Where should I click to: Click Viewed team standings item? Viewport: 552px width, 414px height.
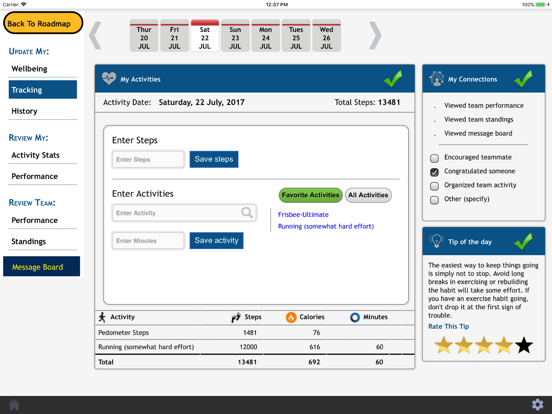pyautogui.click(x=478, y=119)
